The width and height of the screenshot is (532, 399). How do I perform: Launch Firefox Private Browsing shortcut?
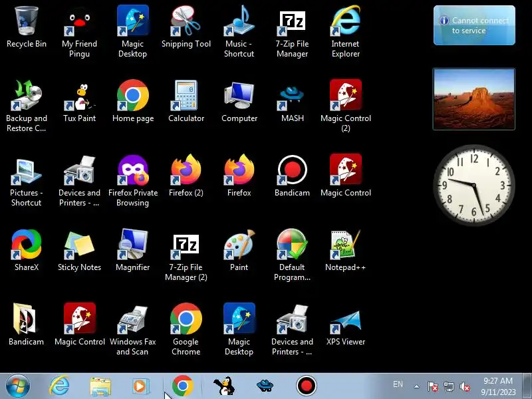pyautogui.click(x=132, y=180)
